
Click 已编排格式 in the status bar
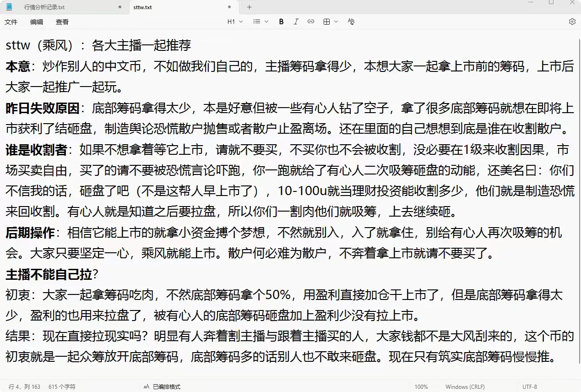pyautogui.click(x=167, y=387)
